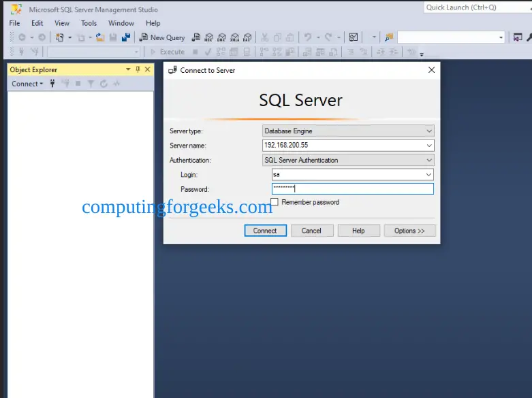Click the Help button in dialog
The width and height of the screenshot is (532, 398).
tap(358, 231)
